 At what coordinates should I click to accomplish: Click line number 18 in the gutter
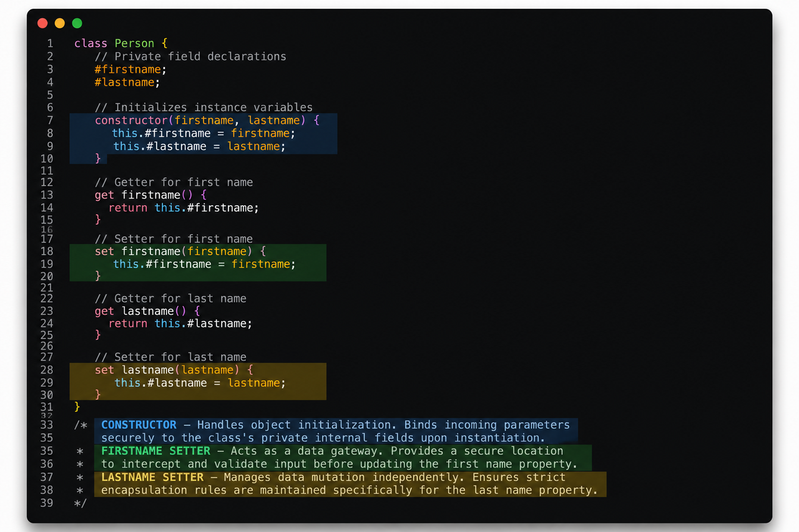click(x=47, y=251)
